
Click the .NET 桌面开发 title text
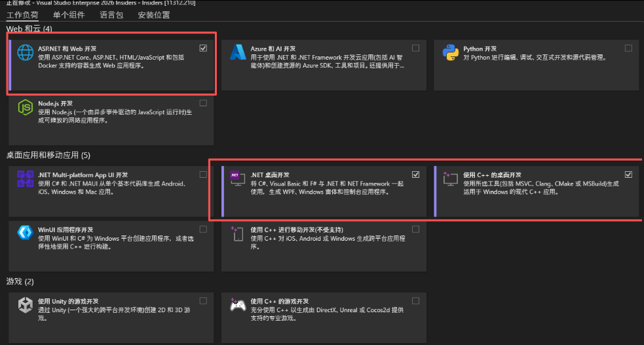(270, 174)
